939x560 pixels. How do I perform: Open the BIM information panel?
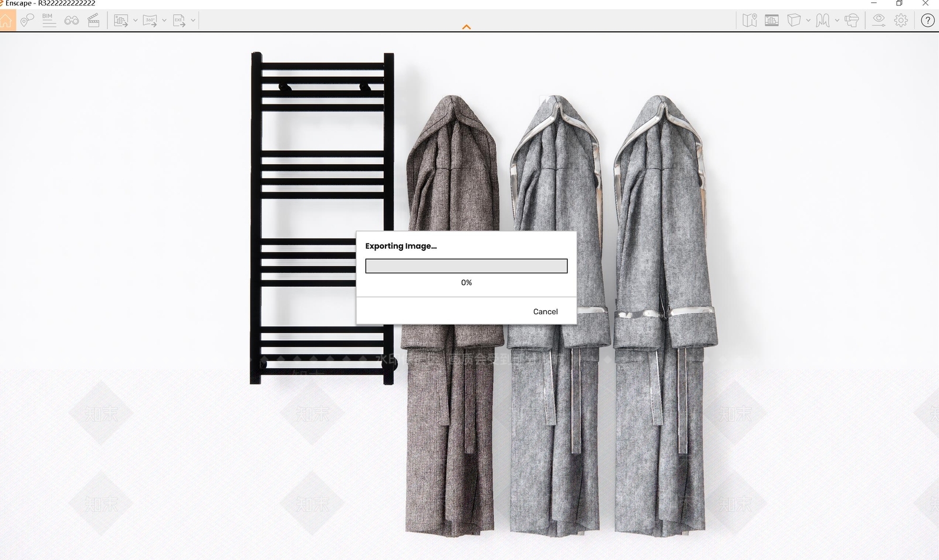point(49,21)
